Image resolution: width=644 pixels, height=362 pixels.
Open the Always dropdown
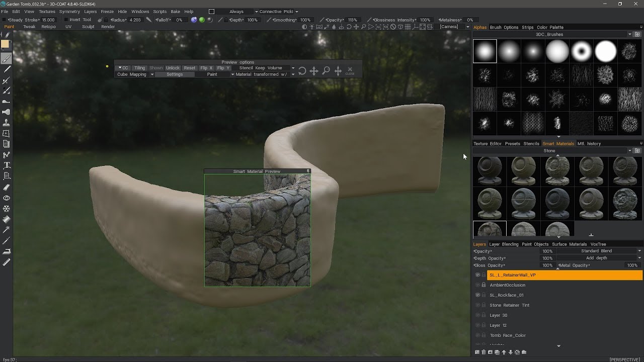[236, 12]
